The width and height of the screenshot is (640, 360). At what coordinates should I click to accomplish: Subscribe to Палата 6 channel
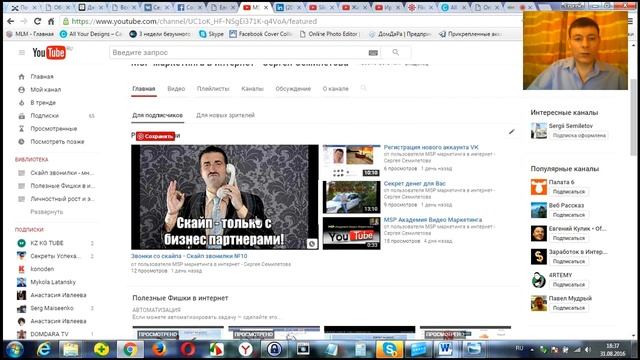569,191
